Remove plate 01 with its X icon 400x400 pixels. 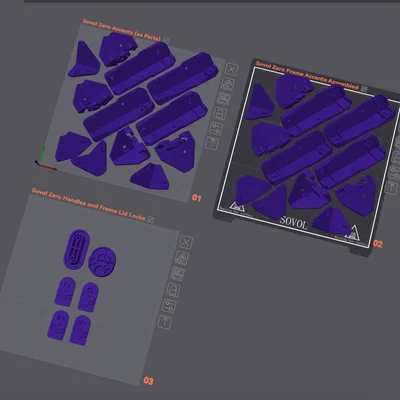tap(231, 69)
